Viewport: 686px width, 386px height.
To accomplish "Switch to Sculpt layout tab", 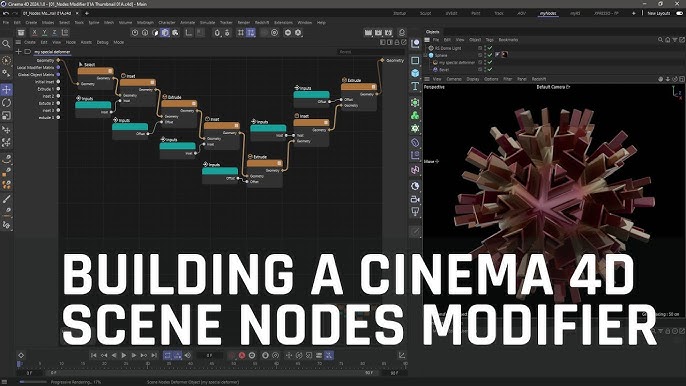I will pyautogui.click(x=425, y=14).
